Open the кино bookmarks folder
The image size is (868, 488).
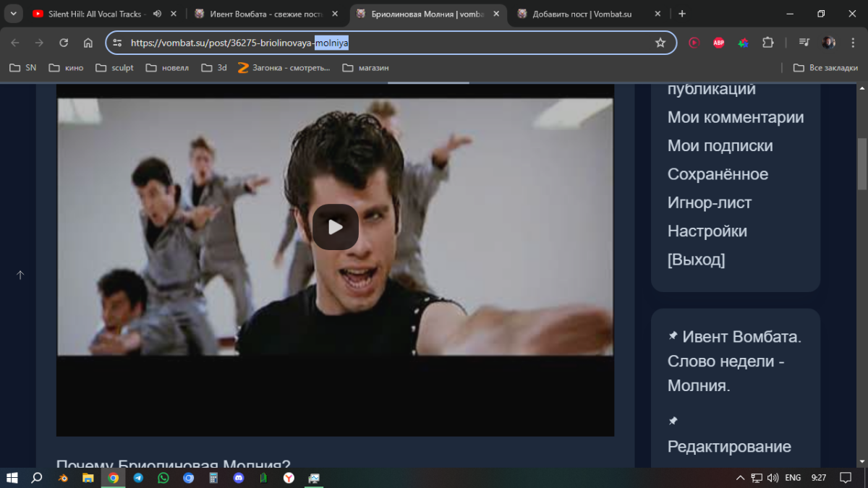point(66,68)
